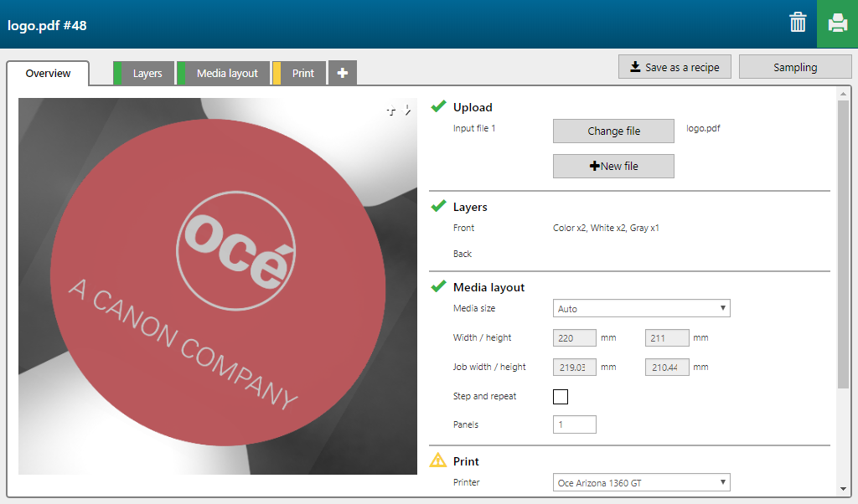858x504 pixels.
Task: Click the Upload section heading
Action: [473, 107]
